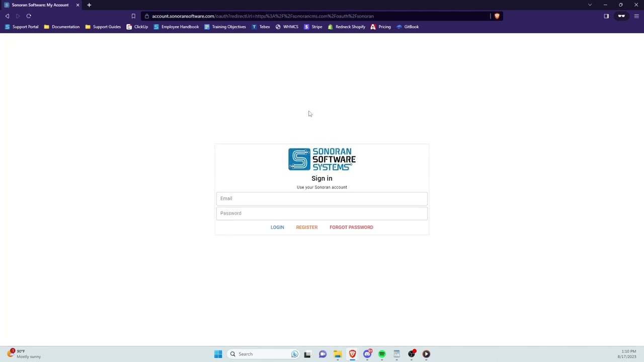Open the Brave hamburger menu
This screenshot has width=644, height=362.
click(x=636, y=16)
